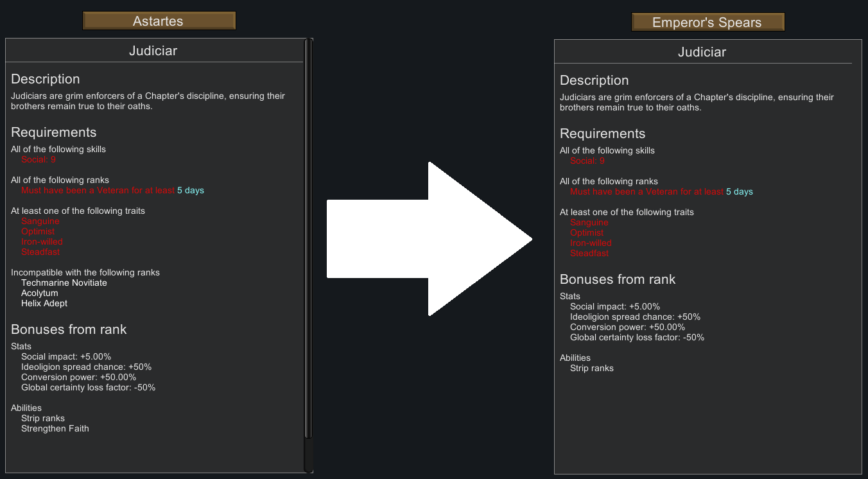Select Sanguine trait in Astartes panel
This screenshot has height=479, width=868.
40,221
